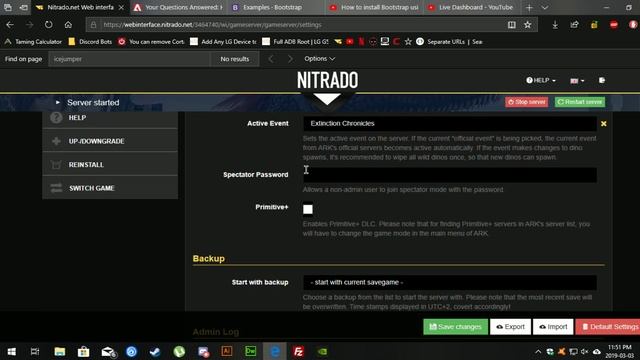
Task: Show hidden system tray icons
Action: click(538, 351)
